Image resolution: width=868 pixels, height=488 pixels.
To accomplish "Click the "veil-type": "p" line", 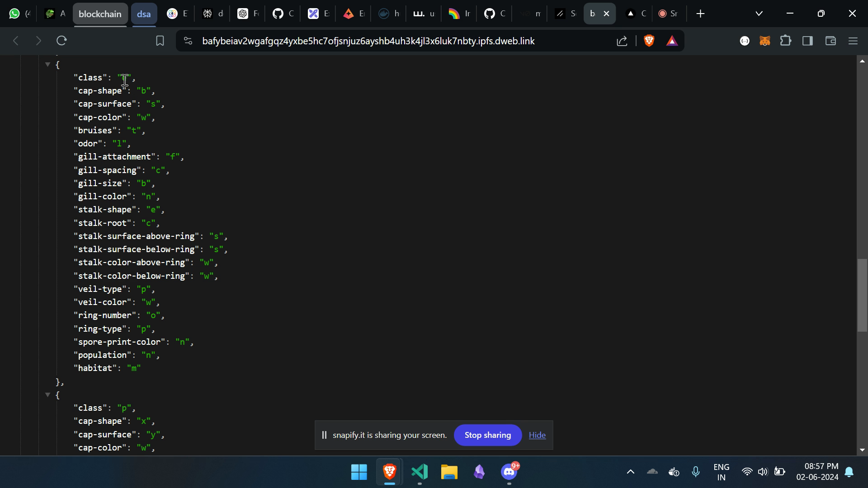I will (x=114, y=289).
